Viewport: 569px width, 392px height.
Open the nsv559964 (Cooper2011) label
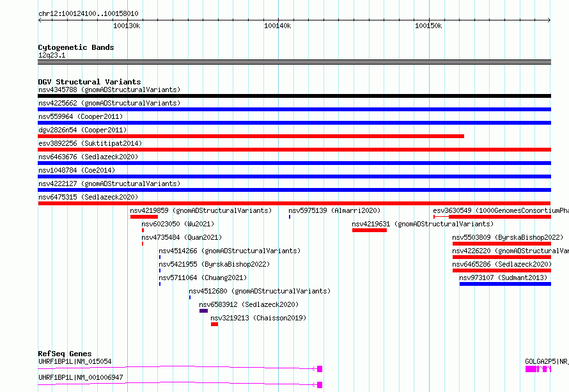[81, 116]
